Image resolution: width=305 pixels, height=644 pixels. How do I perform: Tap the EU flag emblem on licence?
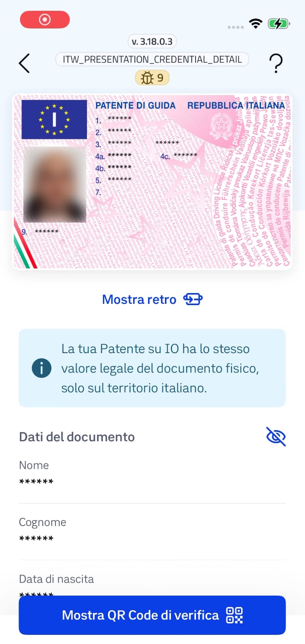(54, 119)
